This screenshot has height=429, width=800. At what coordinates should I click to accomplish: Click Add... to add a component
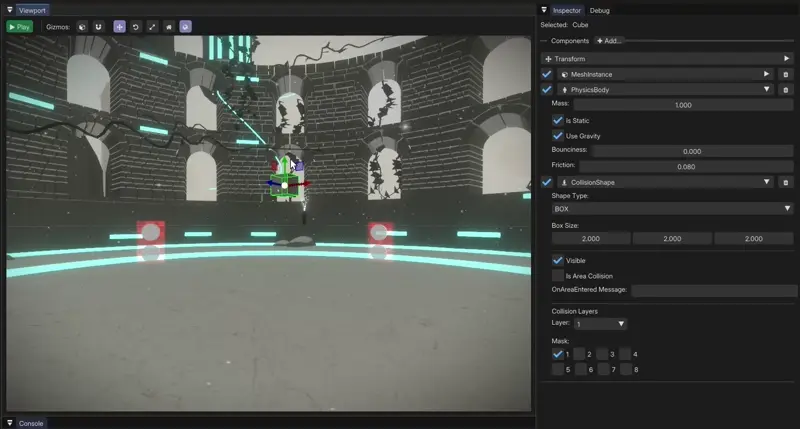click(609, 41)
